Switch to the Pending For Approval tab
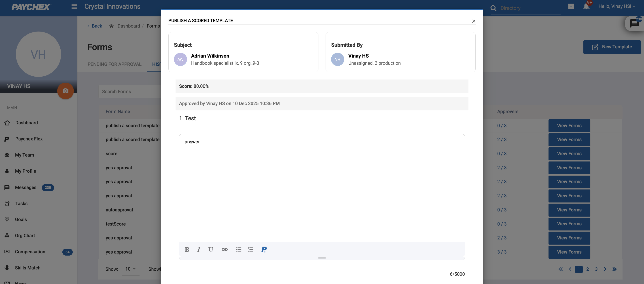Screen dimensions: 644x284 (114, 64)
